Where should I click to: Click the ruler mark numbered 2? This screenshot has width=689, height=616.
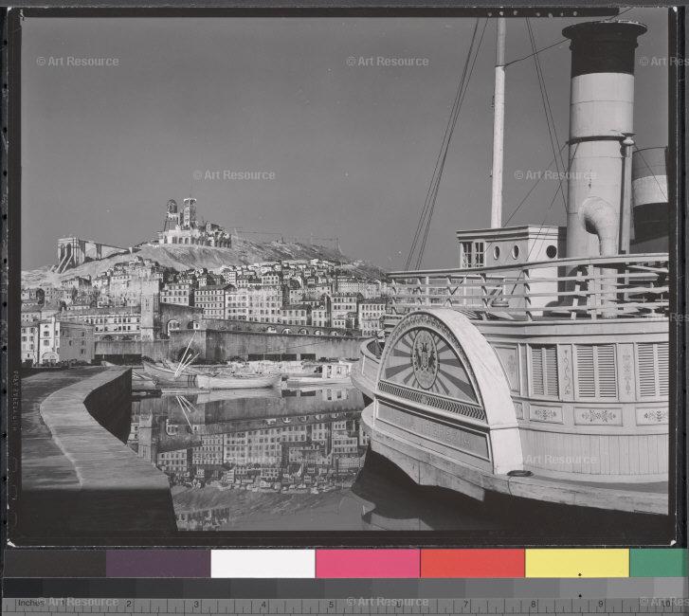tap(129, 604)
